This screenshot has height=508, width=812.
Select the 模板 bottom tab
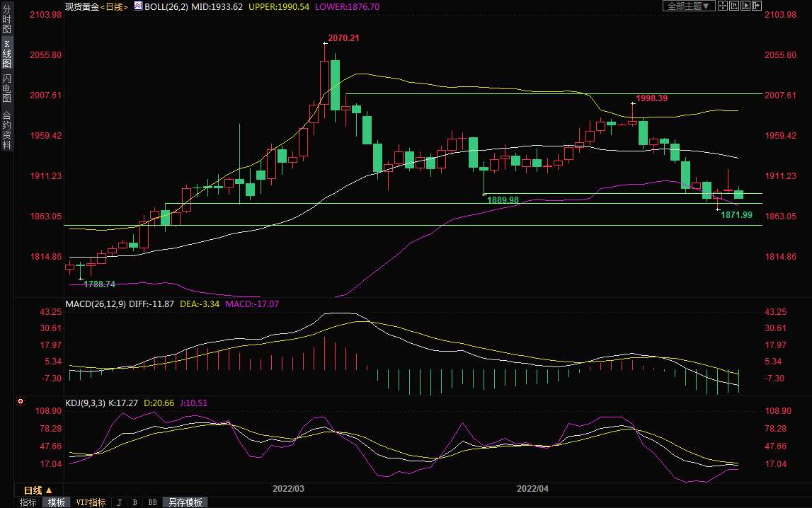tap(57, 502)
